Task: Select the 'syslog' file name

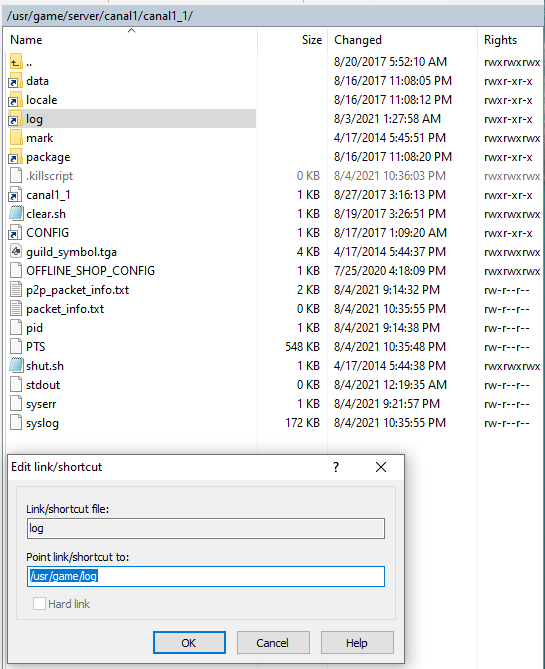Action: [42, 423]
